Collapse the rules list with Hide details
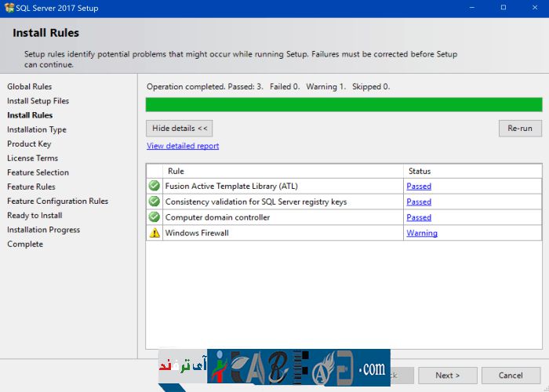The image size is (549, 392). [x=179, y=128]
